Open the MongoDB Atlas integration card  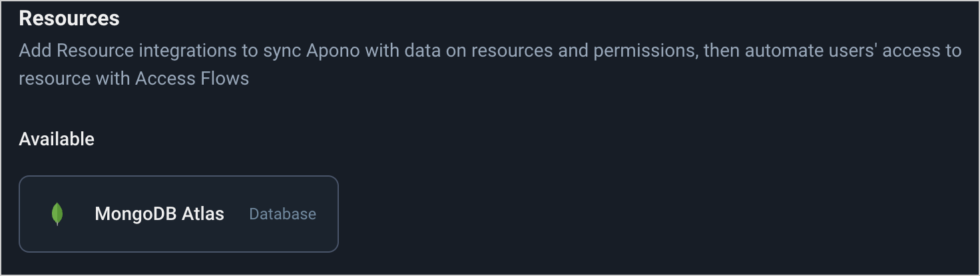[x=178, y=214]
